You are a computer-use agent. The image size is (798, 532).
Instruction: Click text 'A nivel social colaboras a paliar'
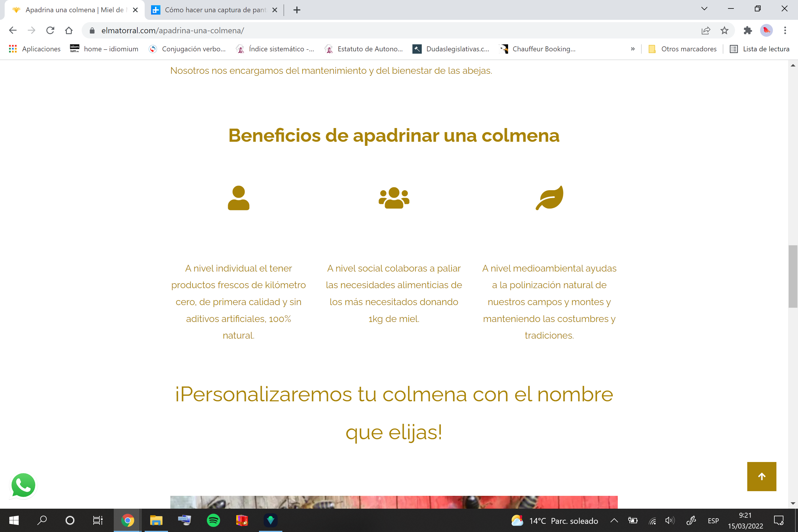tap(394, 268)
